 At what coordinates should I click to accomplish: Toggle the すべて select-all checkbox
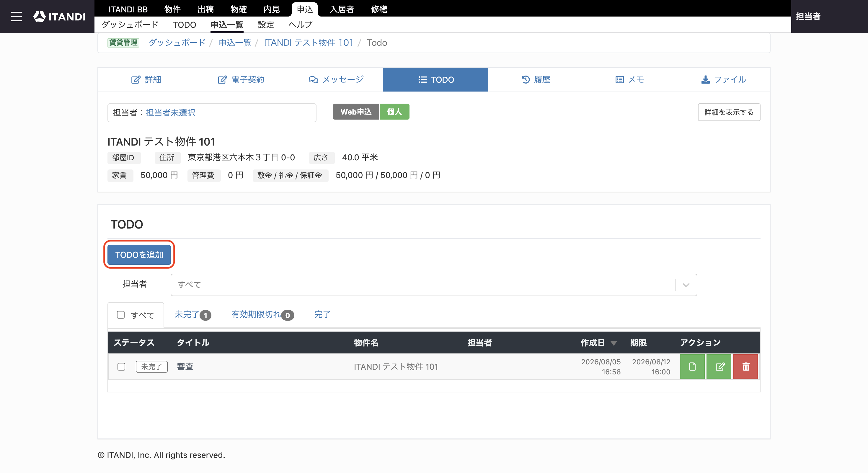pos(121,315)
